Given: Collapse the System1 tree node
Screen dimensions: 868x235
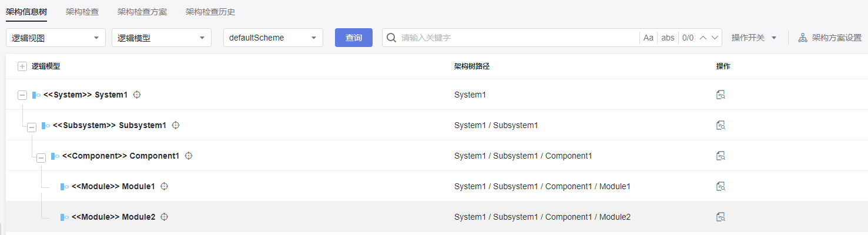Looking at the screenshot, I should click(22, 95).
